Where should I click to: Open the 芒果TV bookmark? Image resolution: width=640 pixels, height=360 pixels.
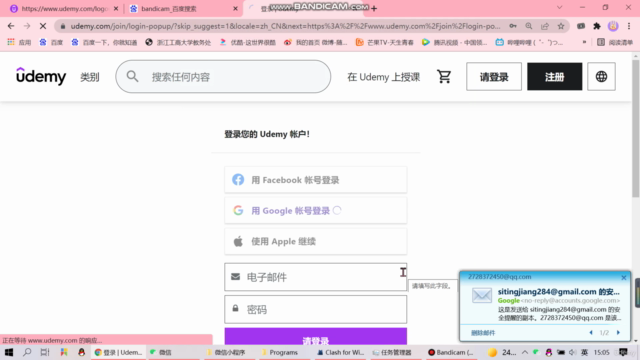[x=384, y=42]
